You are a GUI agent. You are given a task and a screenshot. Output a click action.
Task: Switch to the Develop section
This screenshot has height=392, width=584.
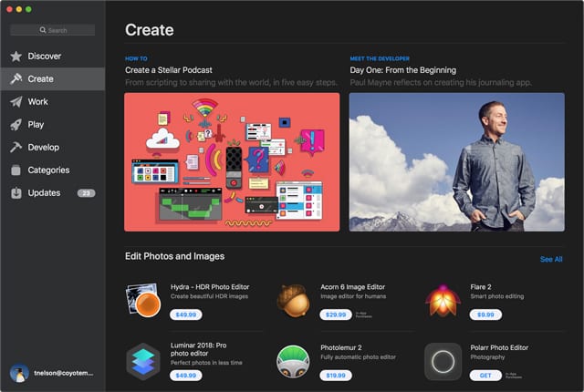(43, 147)
